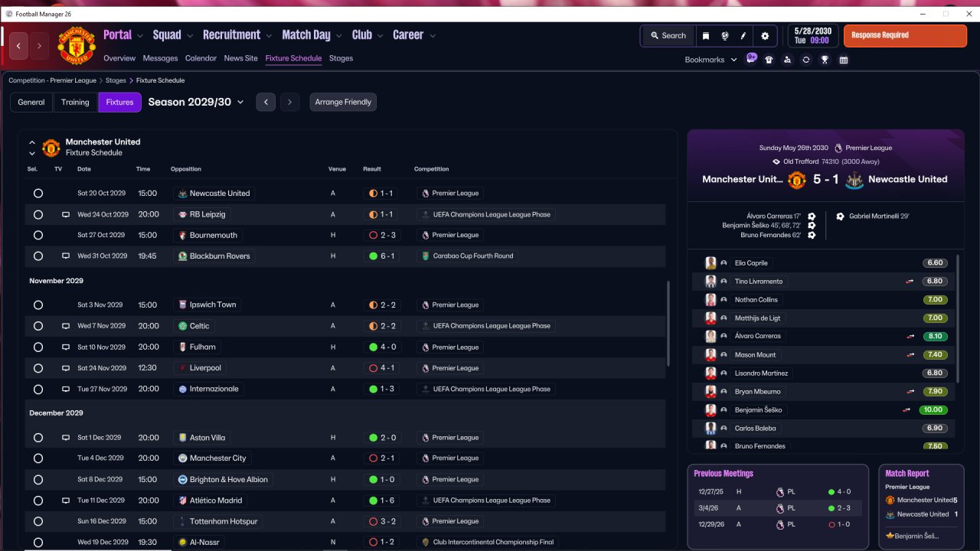Click the goal icon beside Álvaro Carreras 17'
This screenshot has width=980, height=551.
(x=812, y=217)
